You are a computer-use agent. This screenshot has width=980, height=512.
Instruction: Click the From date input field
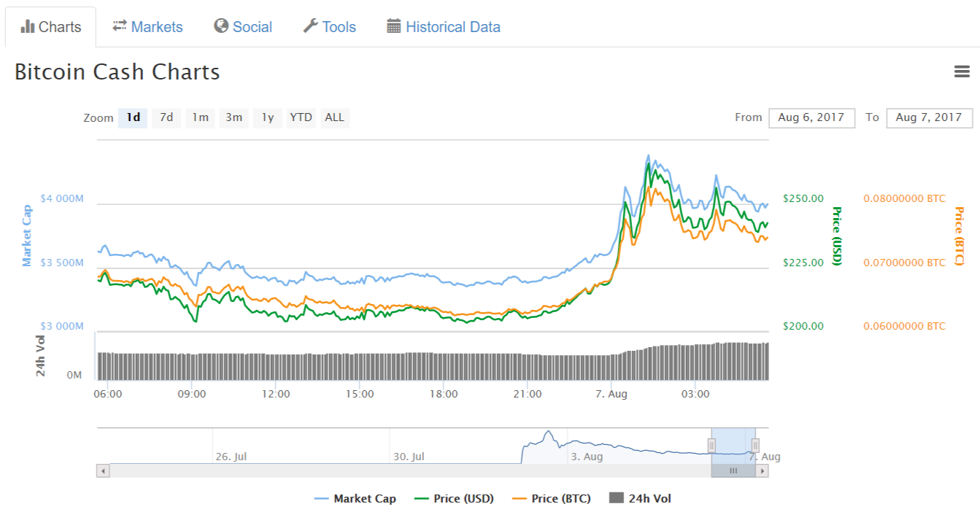811,117
